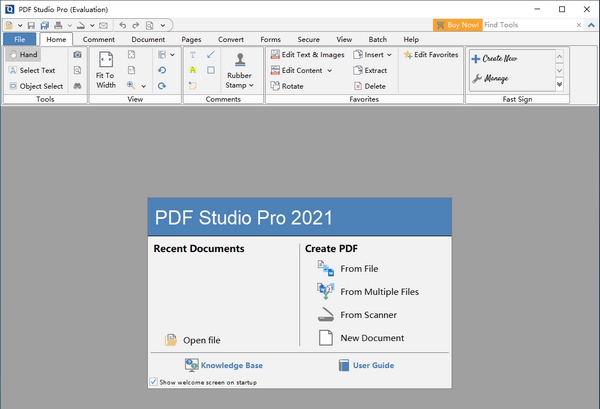The image size is (600, 409).
Task: Expand dropdown arrow next to Print icon
Action: [x=70, y=26]
